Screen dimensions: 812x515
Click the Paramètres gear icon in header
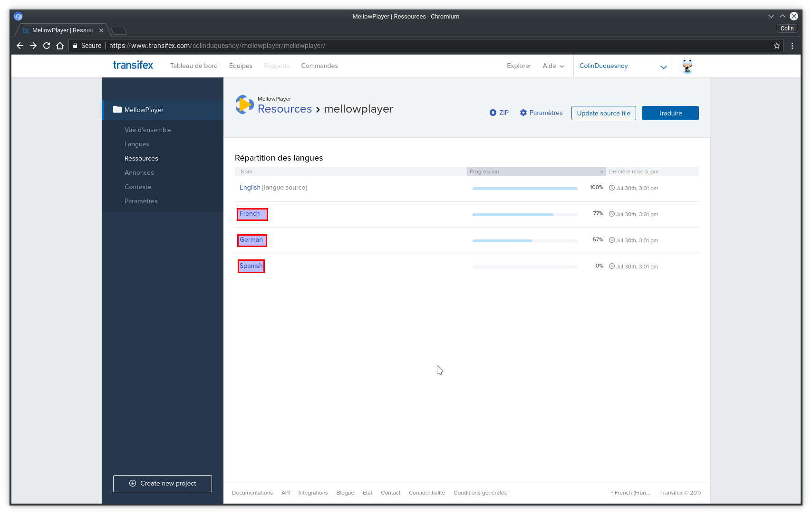pos(523,113)
